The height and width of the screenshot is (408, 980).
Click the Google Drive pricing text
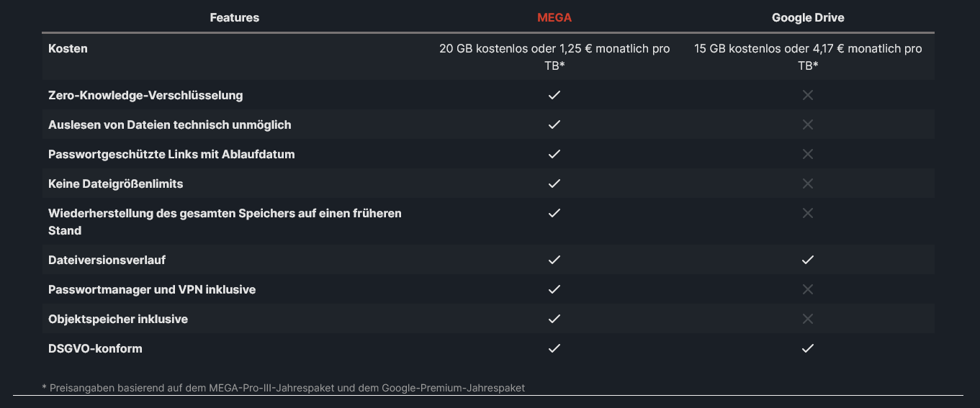coord(808,57)
